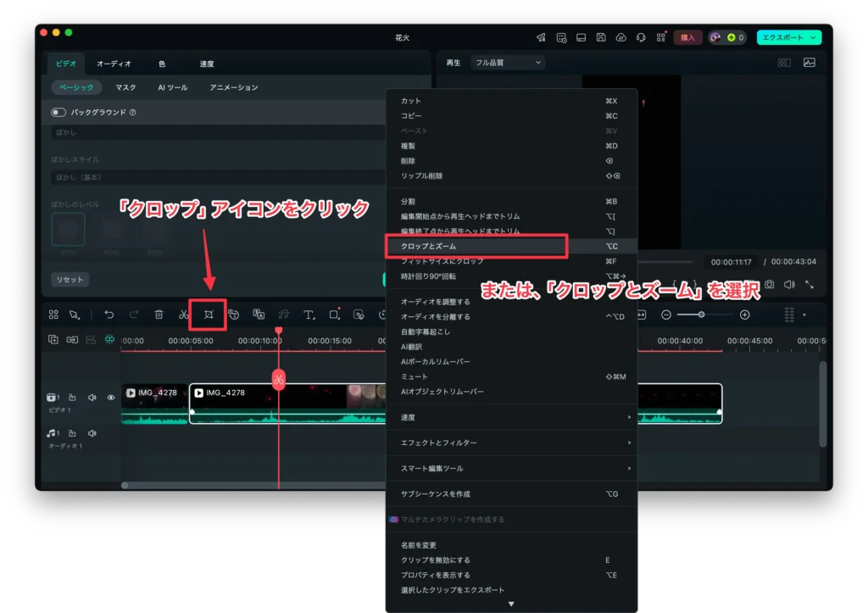Click the trash Delete icon in timeline toolbar
The width and height of the screenshot is (868, 613).
click(x=159, y=315)
